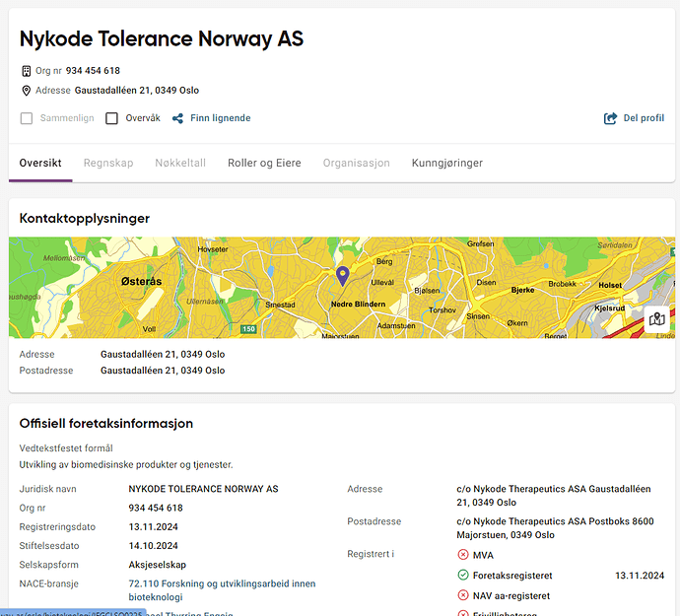This screenshot has width=680, height=616.
Task: Select the Roller og Eiere tab
Action: pyautogui.click(x=264, y=163)
